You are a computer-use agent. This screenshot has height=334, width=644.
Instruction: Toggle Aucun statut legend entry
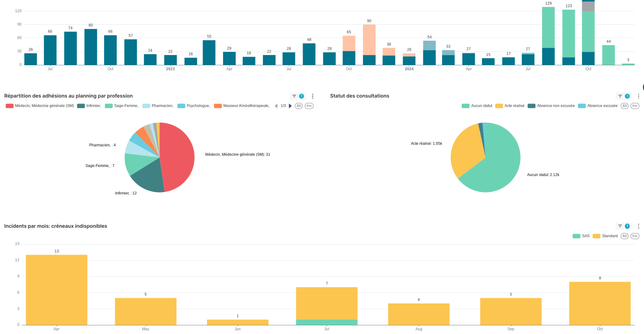(x=477, y=106)
